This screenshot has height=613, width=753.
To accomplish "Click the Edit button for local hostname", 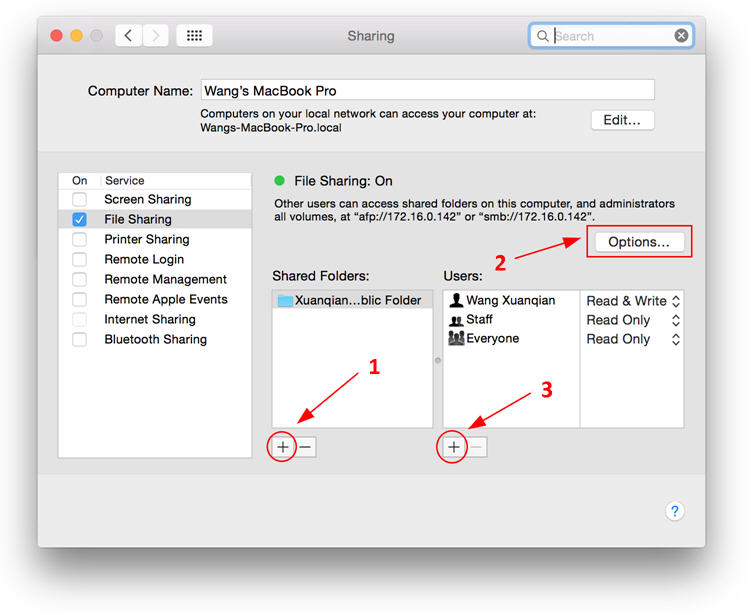I will click(622, 120).
